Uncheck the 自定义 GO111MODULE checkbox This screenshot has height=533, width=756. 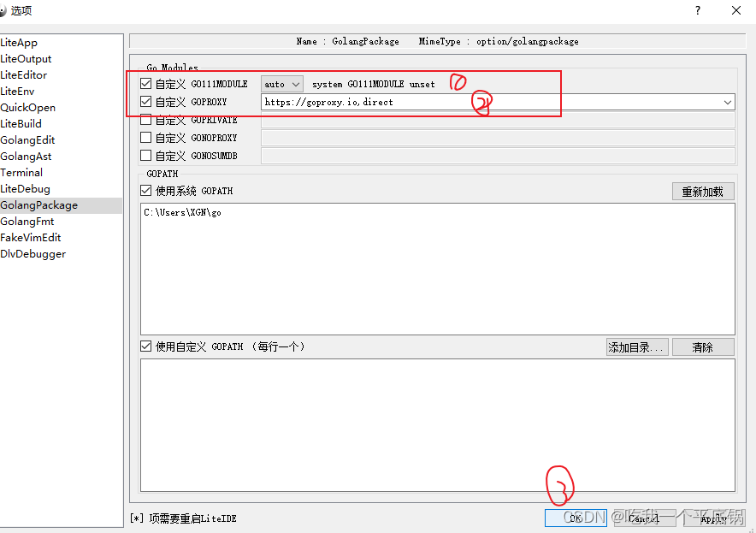pyautogui.click(x=145, y=84)
